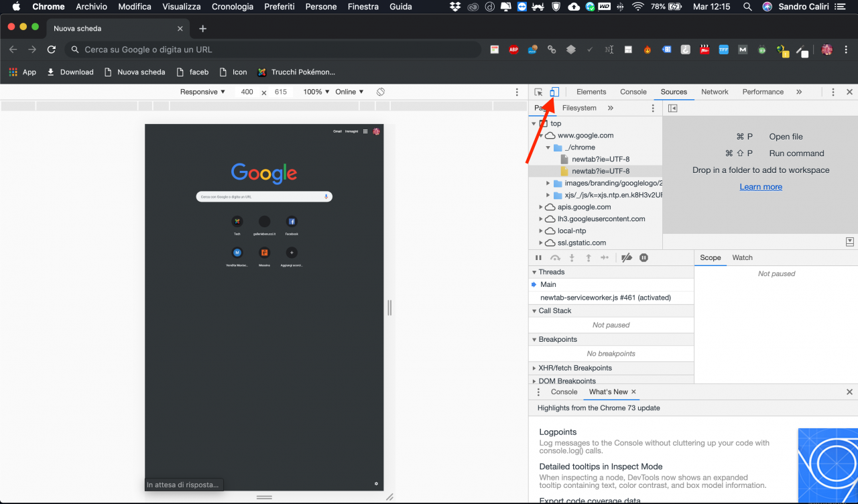Click the debugger Step button
The height and width of the screenshot is (504, 858).
(x=605, y=258)
